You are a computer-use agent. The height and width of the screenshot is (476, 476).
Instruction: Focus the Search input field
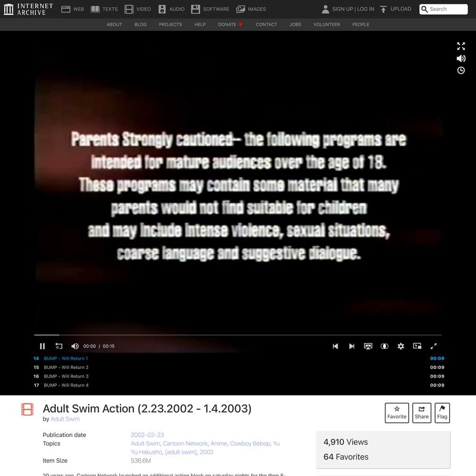pos(444,9)
